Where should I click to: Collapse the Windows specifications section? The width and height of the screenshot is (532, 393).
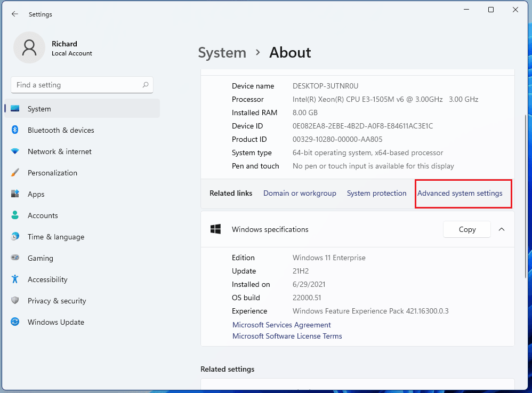501,229
